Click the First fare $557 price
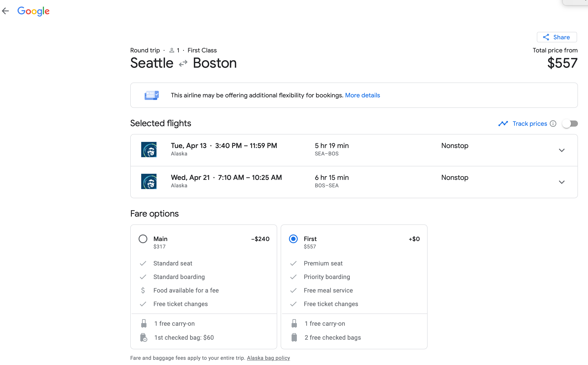This screenshot has width=588, height=365. coord(310,246)
